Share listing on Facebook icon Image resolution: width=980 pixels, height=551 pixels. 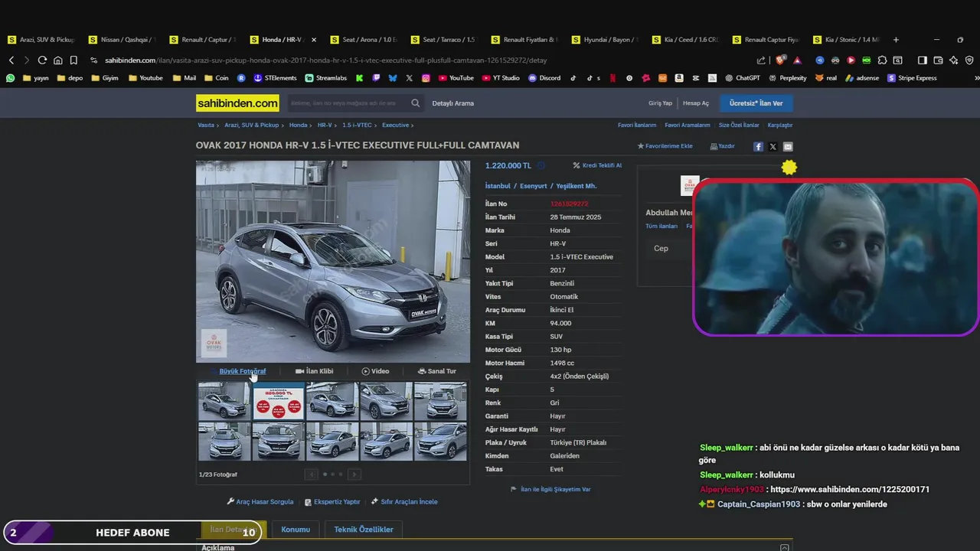click(758, 146)
